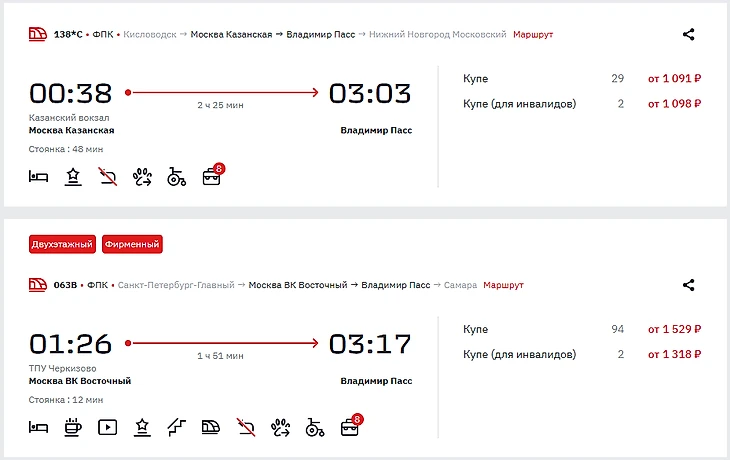Click video play icon for train 063В

107,427
